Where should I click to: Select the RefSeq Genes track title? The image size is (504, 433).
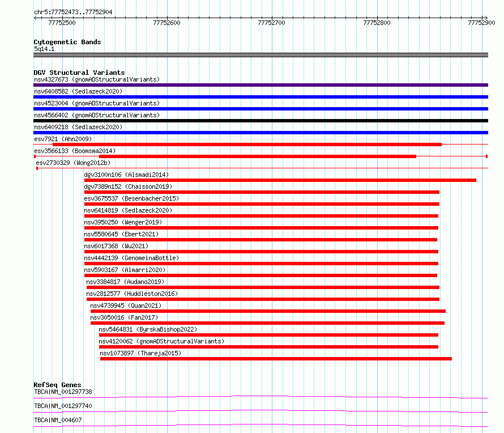57,385
